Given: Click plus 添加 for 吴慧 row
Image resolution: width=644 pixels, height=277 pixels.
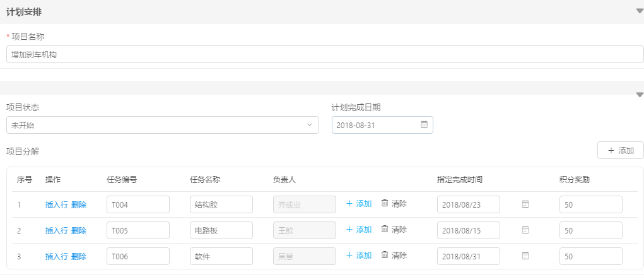Looking at the screenshot, I should click(x=359, y=255).
